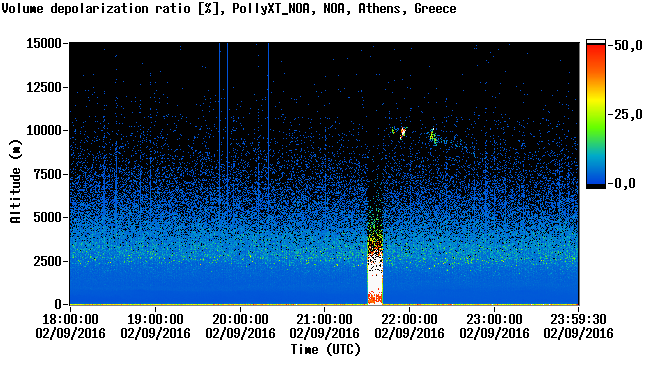Click the 12500 altitude tick label
Viewport: 665px width, 389px height.
[x=44, y=87]
